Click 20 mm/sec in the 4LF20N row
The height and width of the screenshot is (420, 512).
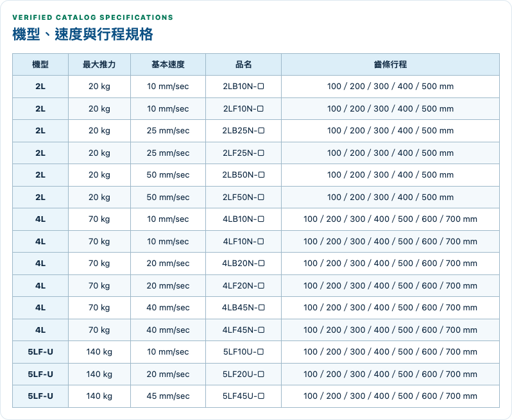tap(168, 285)
